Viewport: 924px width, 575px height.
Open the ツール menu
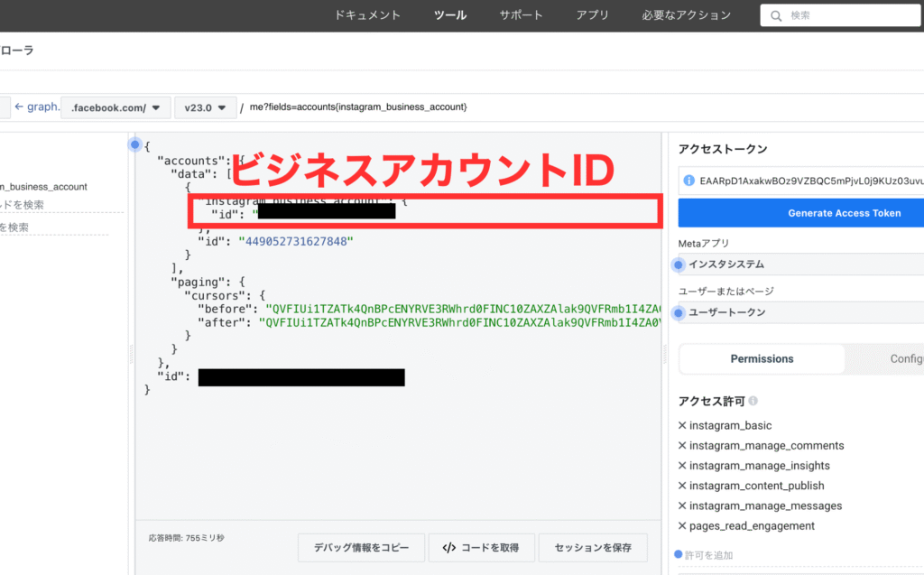click(x=450, y=15)
